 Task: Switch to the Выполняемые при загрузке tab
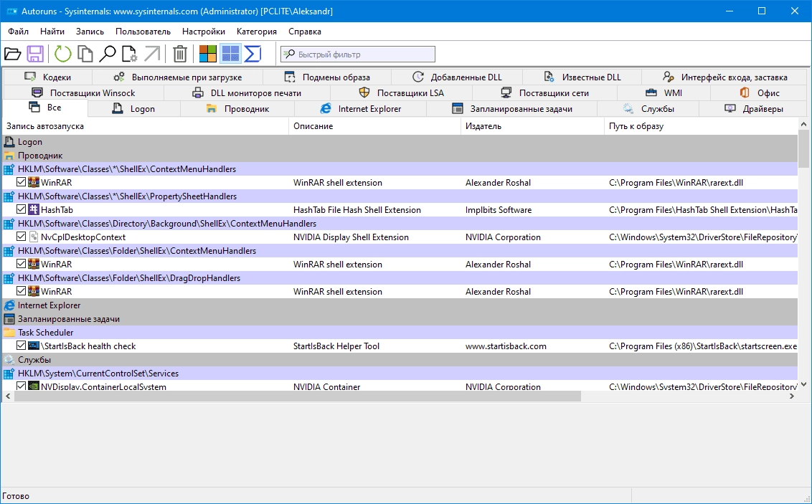178,77
